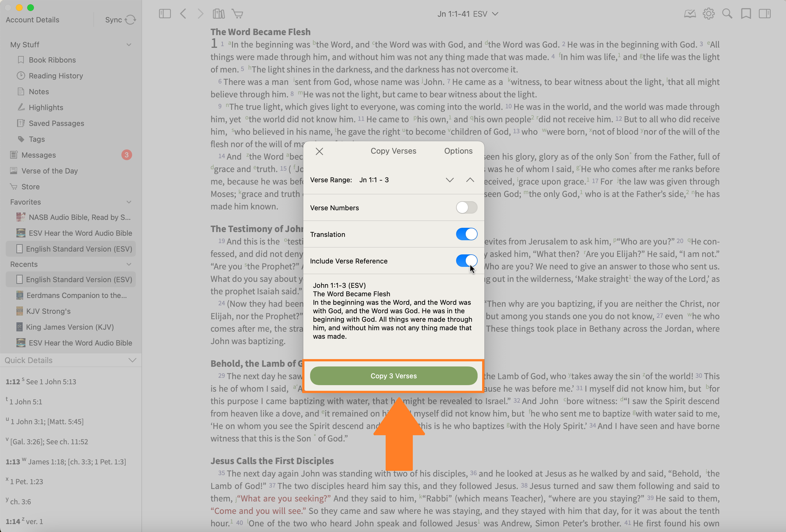Open the search magnifier icon
The width and height of the screenshot is (786, 532).
(x=727, y=14)
